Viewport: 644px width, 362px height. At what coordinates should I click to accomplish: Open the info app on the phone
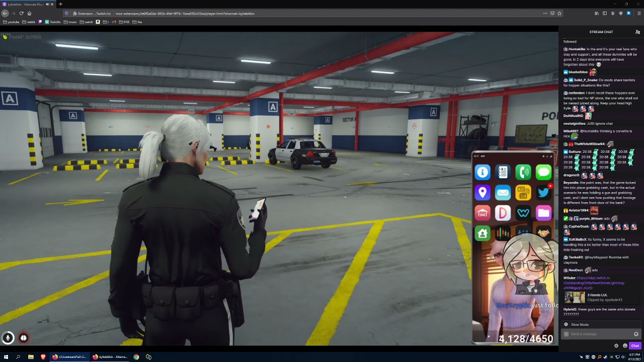(482, 172)
